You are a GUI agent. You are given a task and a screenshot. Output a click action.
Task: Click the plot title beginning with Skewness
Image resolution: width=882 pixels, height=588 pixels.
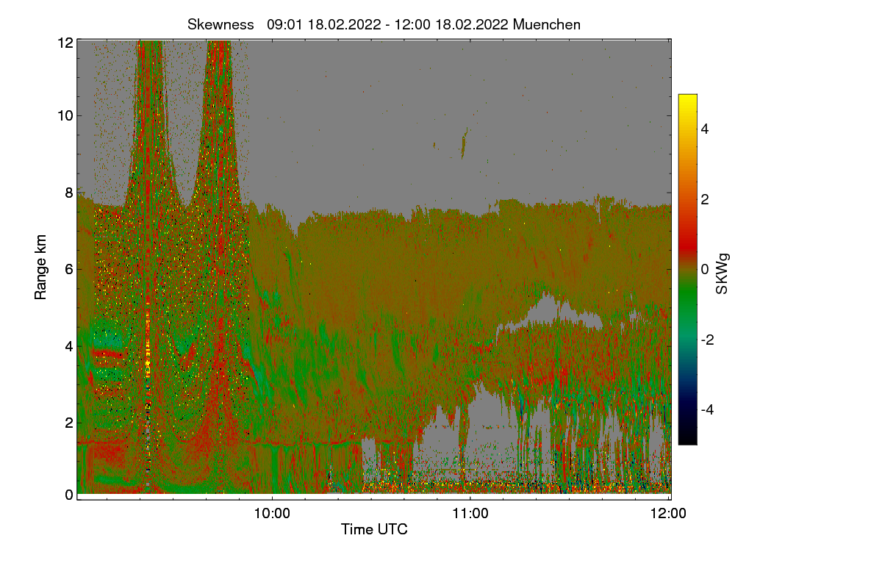[x=384, y=24]
